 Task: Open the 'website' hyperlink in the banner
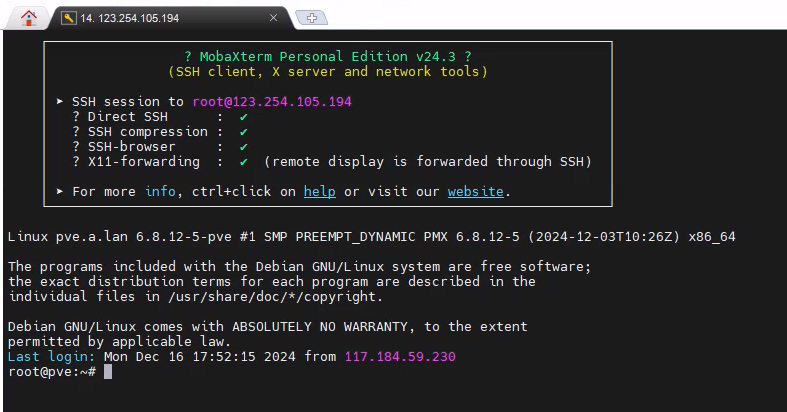[476, 192]
